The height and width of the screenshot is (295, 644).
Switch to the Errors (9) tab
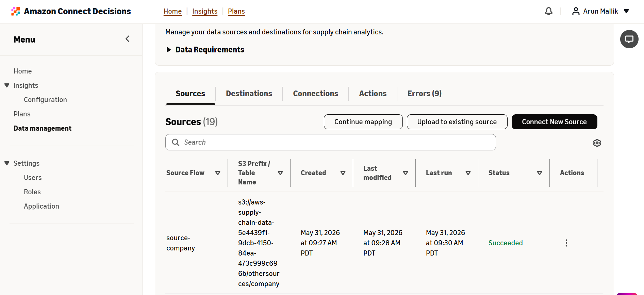425,94
